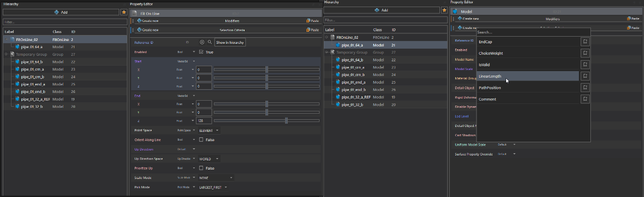644x197 pixels.
Task: Click Paste on the left Selection Criteria row
Action: 312,30
